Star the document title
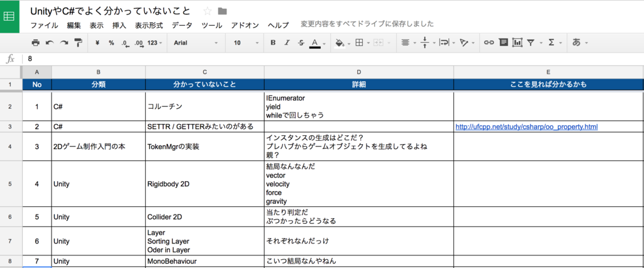 point(208,11)
